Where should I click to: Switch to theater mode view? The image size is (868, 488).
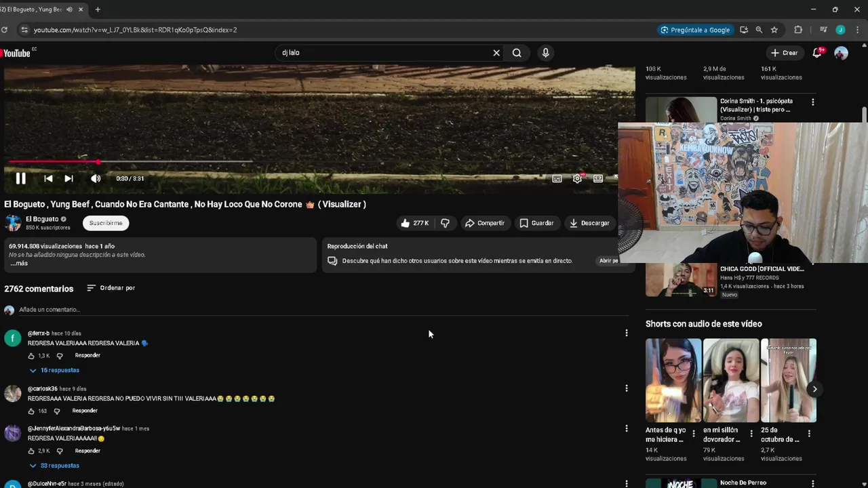click(598, 178)
